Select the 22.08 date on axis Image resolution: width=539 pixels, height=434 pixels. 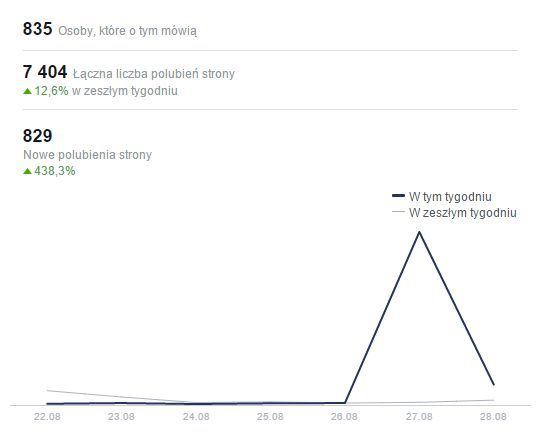coord(47,417)
